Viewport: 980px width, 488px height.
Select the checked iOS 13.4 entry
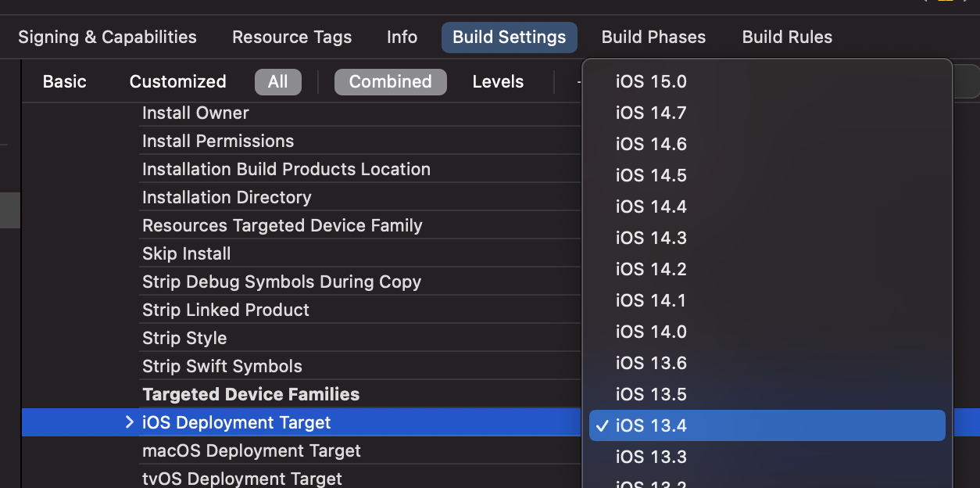click(x=767, y=425)
